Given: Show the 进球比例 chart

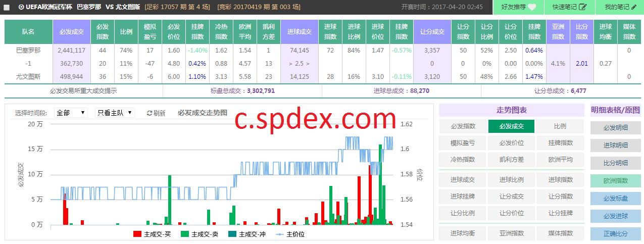Looking at the screenshot, I should click(x=511, y=180).
